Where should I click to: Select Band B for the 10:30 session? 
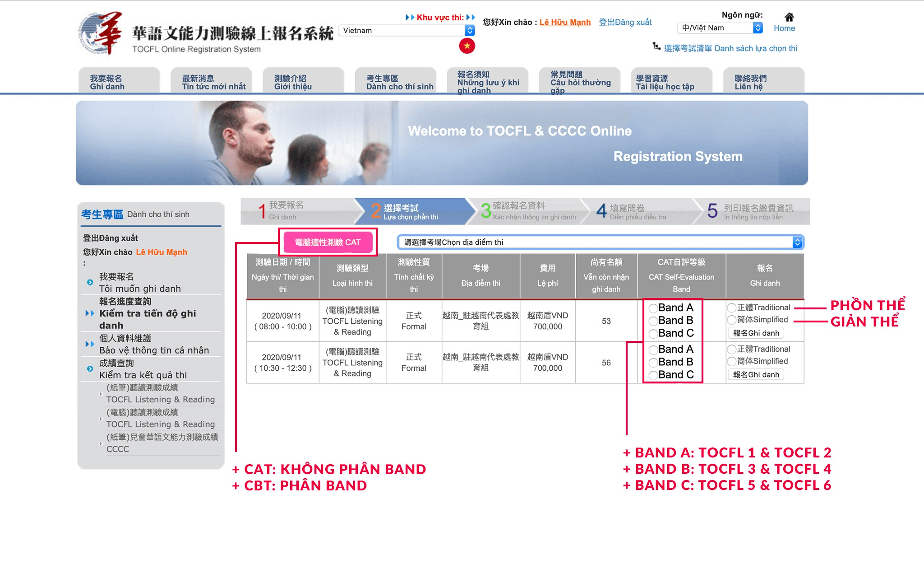pyautogui.click(x=653, y=363)
